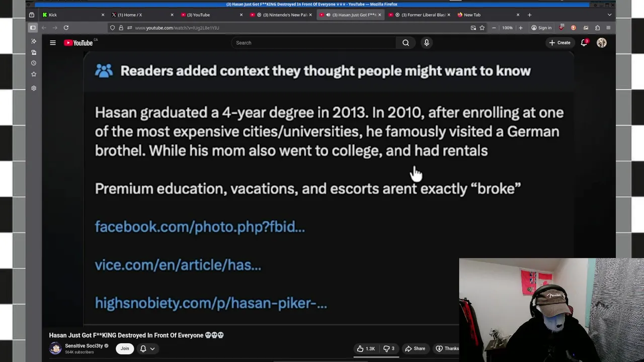
Task: List all tabs using tab bar chevron
Action: click(610, 15)
